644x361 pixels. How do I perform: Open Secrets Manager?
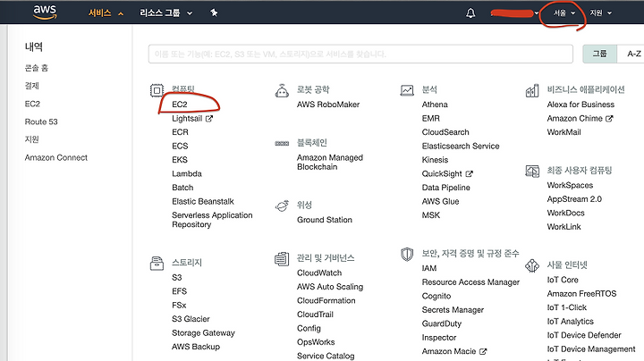[x=453, y=310]
